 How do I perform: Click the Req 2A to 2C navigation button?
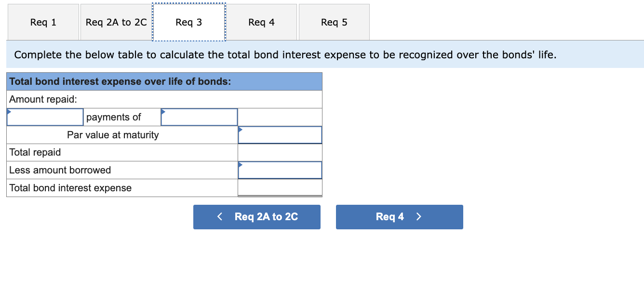click(x=256, y=217)
